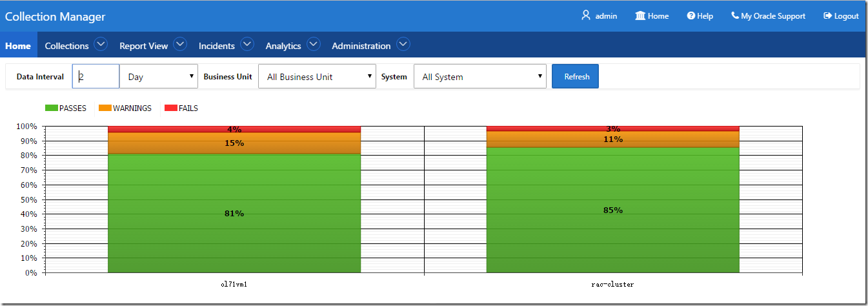The height and width of the screenshot is (306, 868).
Task: Open the Help question mark icon
Action: [x=691, y=15]
